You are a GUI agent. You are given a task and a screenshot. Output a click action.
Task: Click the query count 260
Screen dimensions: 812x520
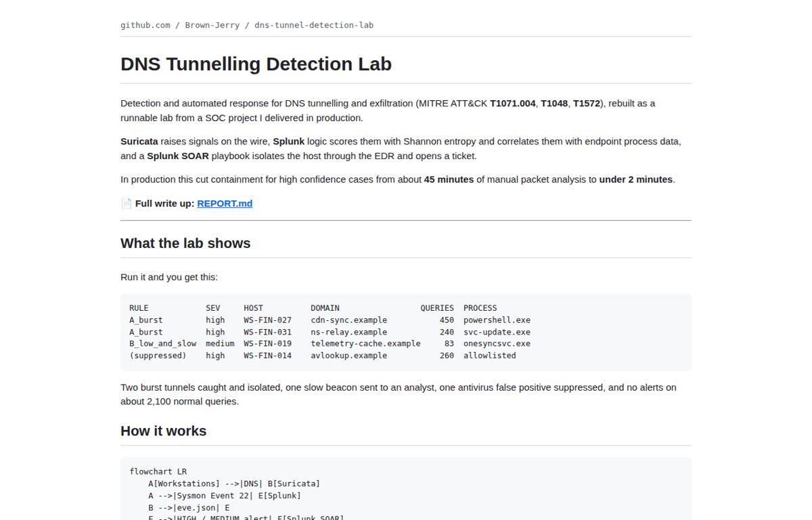coord(447,355)
